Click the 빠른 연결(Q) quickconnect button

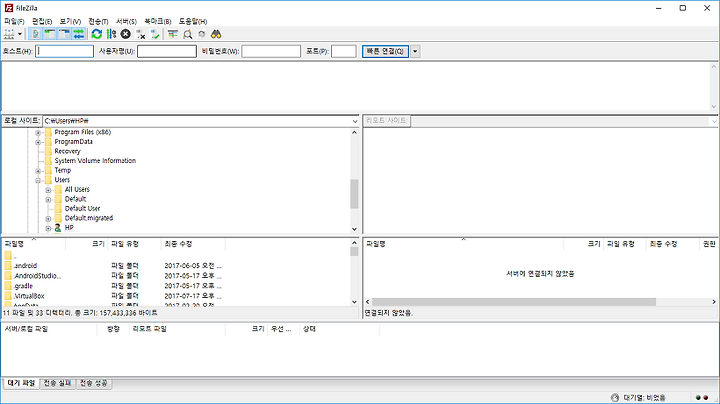click(385, 51)
